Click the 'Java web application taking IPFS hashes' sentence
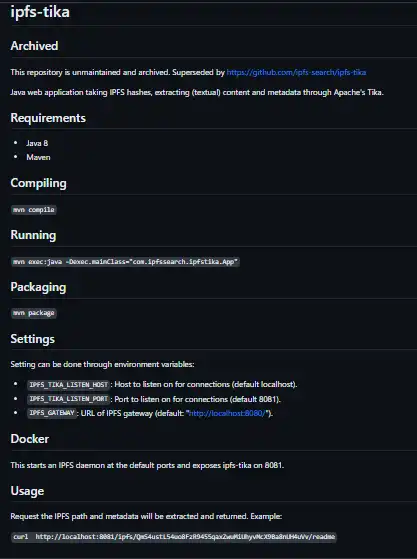The height and width of the screenshot is (559, 417). point(197,92)
